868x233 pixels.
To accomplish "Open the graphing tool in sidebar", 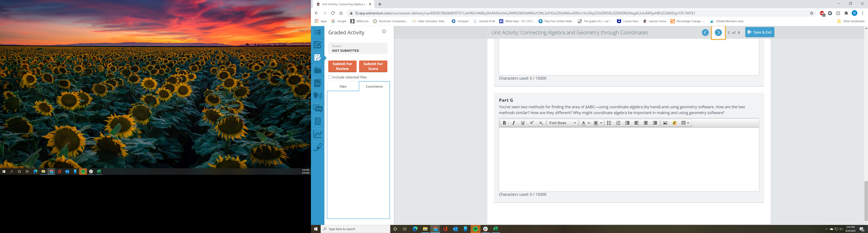I will (317, 134).
